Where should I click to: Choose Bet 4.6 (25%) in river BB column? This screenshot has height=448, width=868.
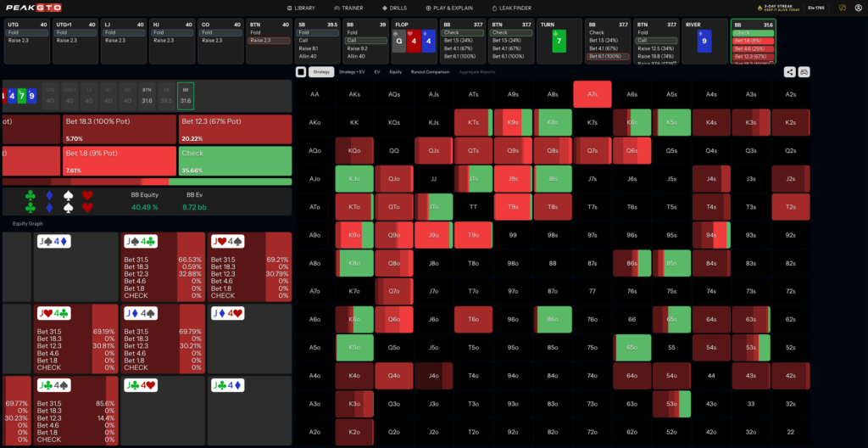pos(753,48)
